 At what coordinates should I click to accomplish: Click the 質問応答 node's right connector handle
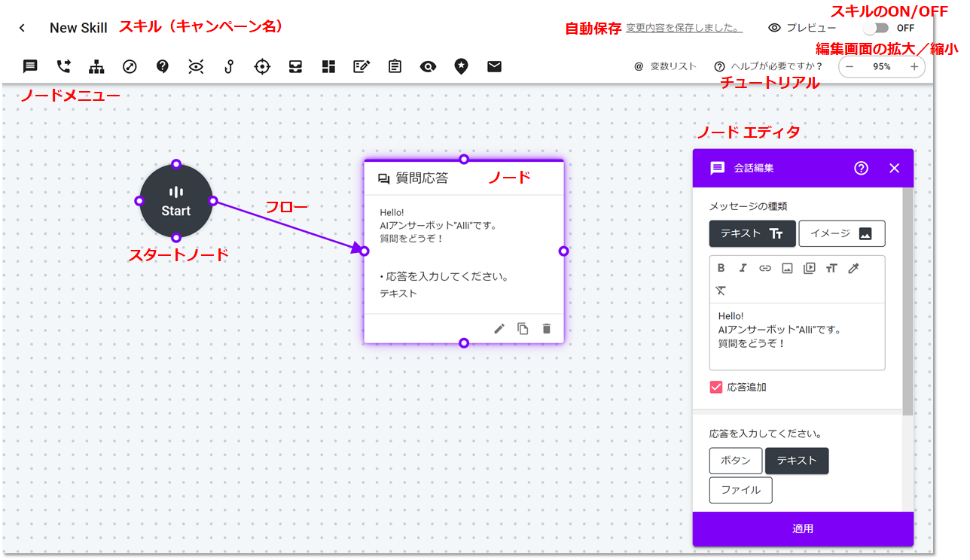click(563, 251)
